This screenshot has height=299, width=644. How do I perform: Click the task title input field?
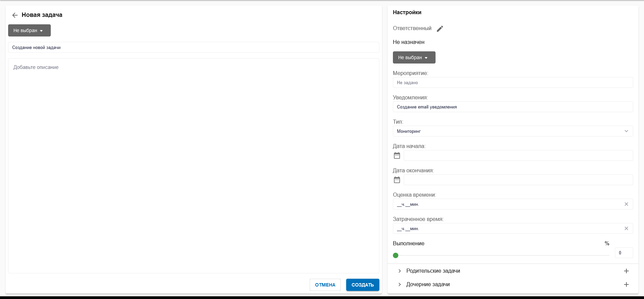pyautogui.click(x=193, y=48)
